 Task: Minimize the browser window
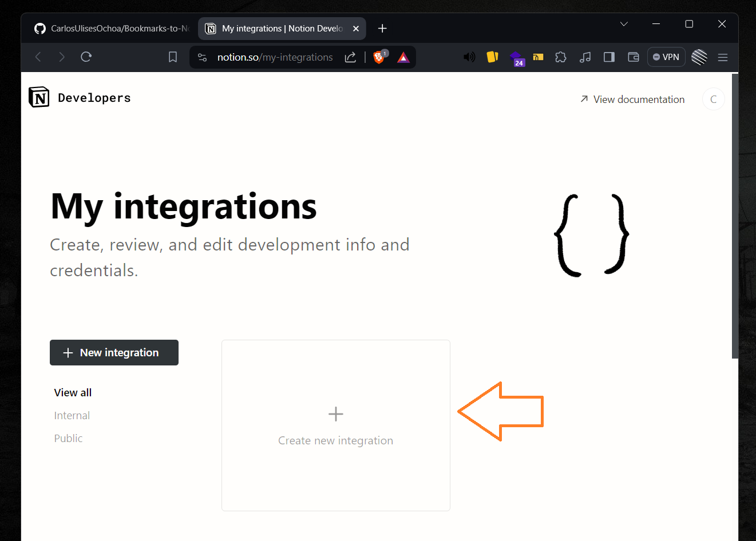(x=656, y=24)
